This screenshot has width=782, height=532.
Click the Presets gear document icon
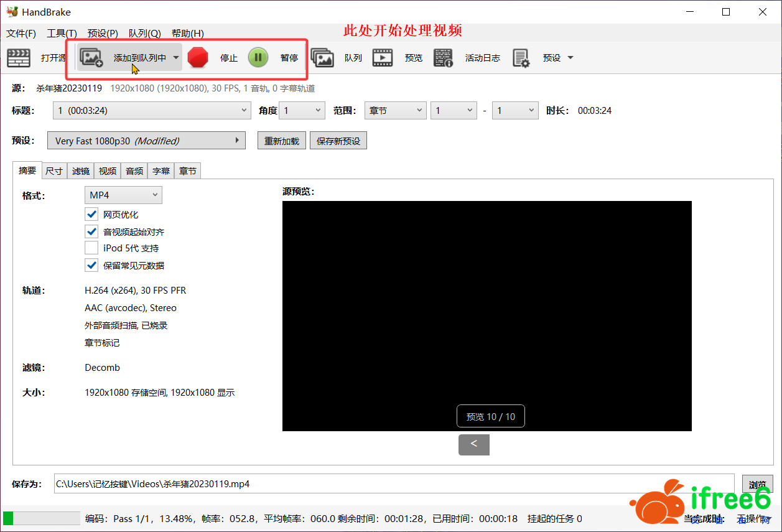[x=521, y=58]
